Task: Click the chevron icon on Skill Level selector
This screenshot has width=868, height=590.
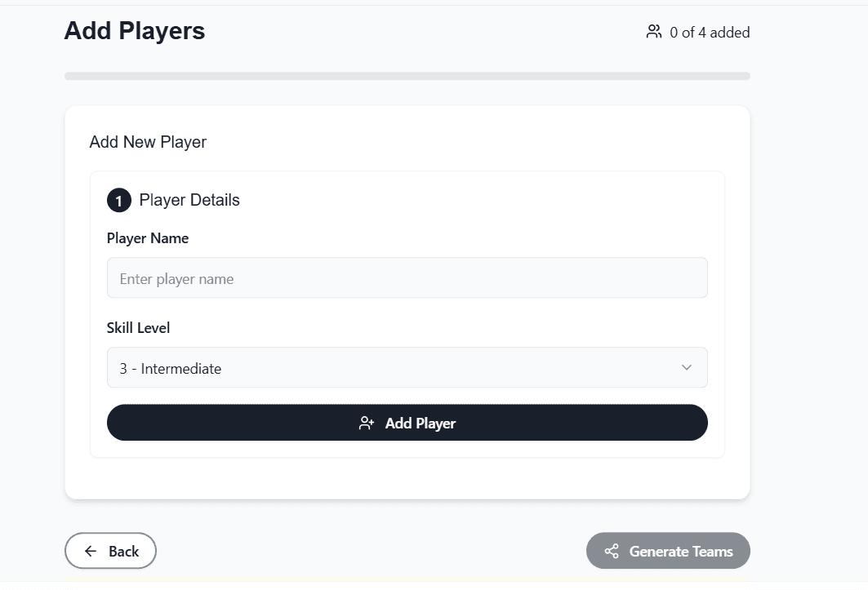Action: coord(686,368)
